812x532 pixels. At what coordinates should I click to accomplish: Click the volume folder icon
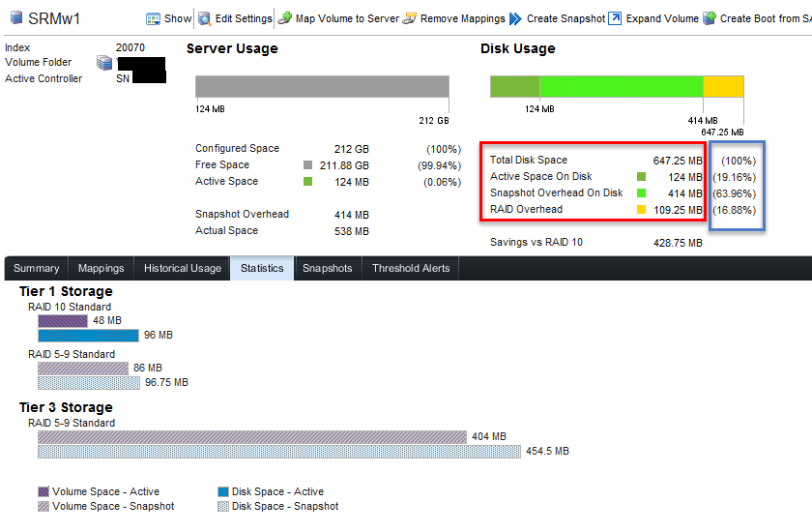click(x=104, y=63)
